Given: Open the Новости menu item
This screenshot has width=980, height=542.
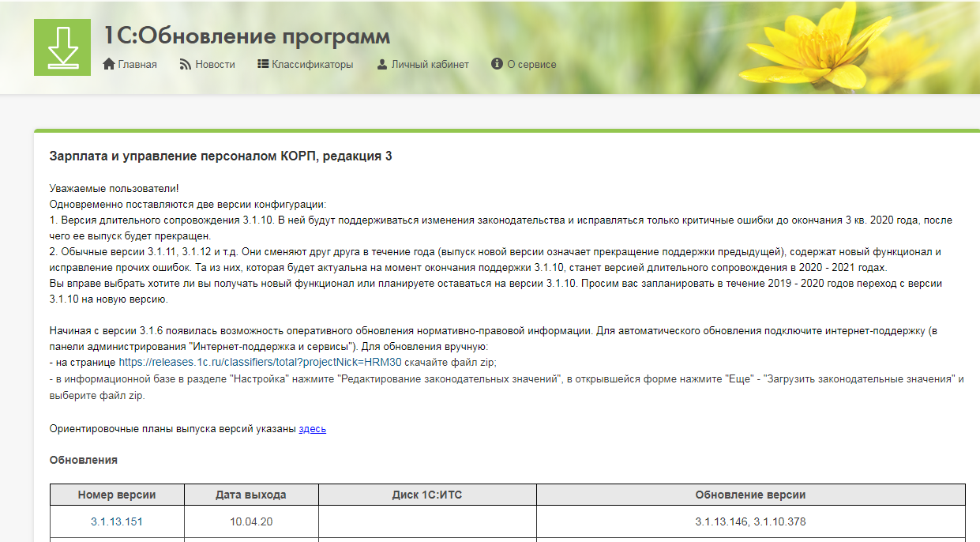Looking at the screenshot, I should click(x=215, y=64).
